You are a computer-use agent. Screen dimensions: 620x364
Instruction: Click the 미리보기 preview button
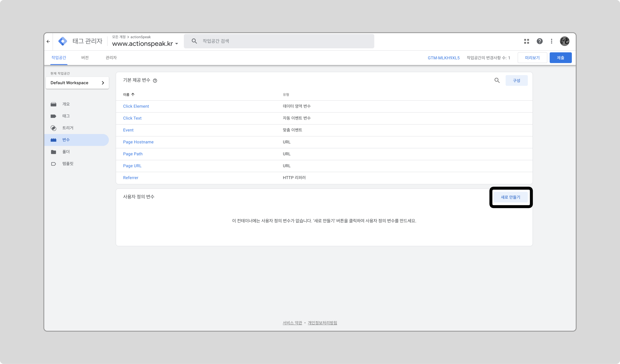(532, 58)
